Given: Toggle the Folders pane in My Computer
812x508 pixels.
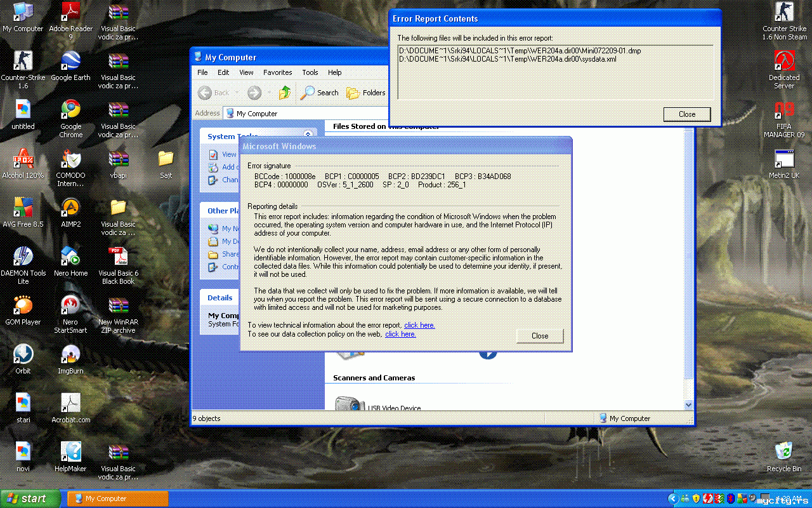Looking at the screenshot, I should 366,93.
